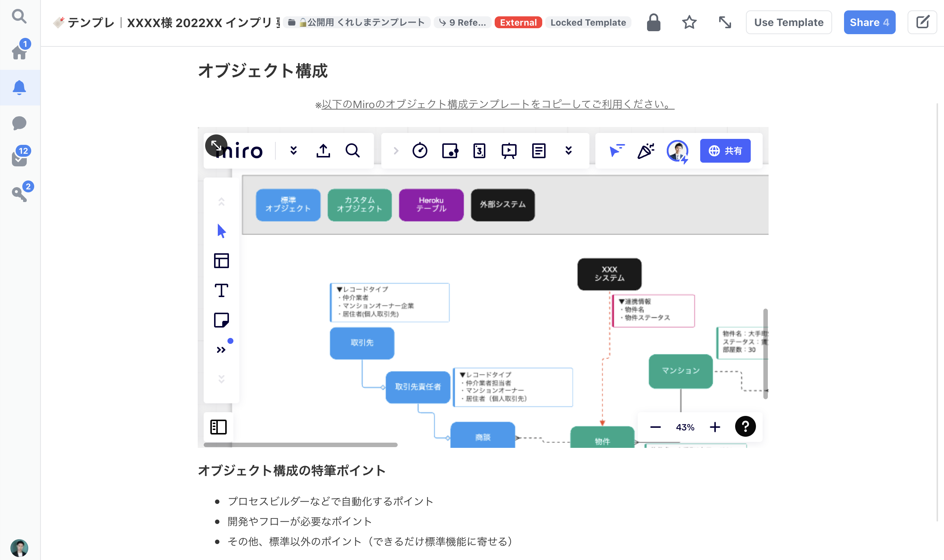Expand Miro main menu double chevron

click(293, 151)
